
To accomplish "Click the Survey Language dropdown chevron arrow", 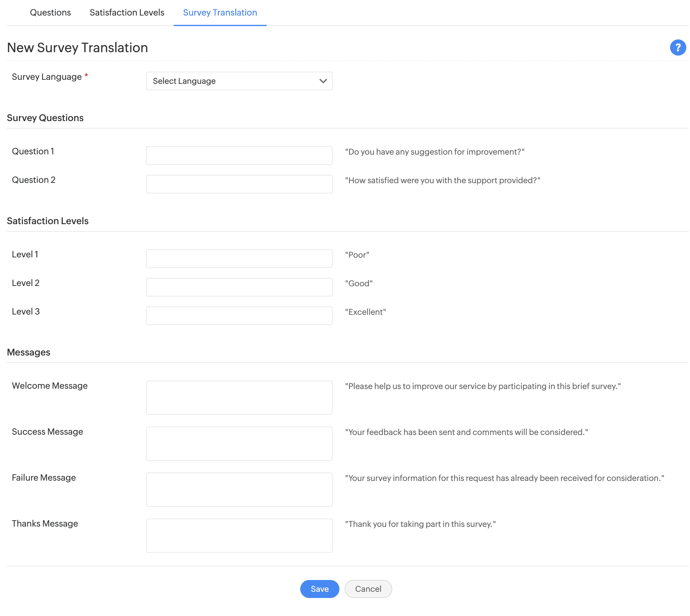I will click(323, 81).
